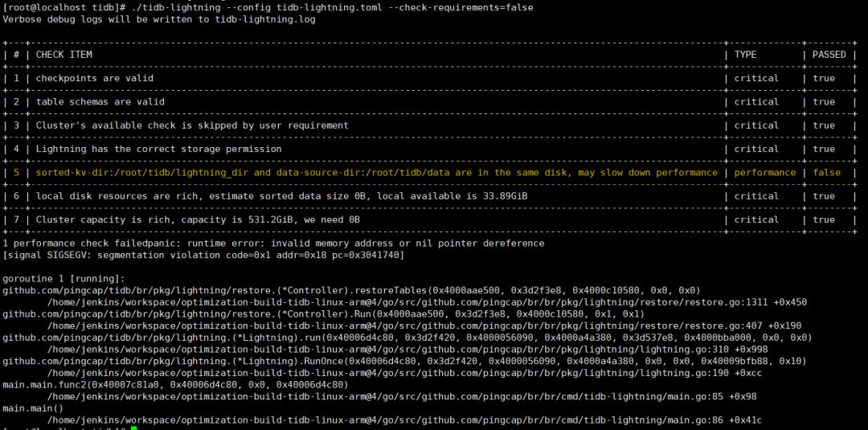
Task: Click the 'main.main()' line
Action: pyautogui.click(x=33, y=409)
